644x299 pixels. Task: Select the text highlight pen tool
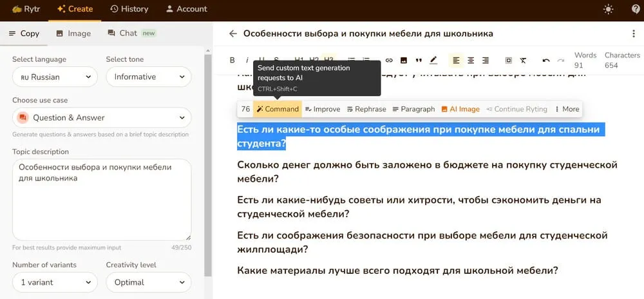pos(433,61)
